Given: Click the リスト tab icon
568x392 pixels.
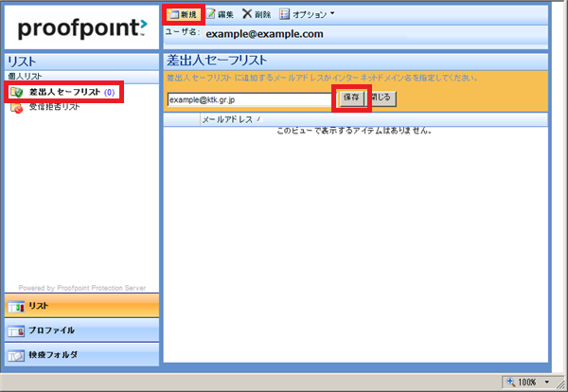Looking at the screenshot, I should point(16,307).
